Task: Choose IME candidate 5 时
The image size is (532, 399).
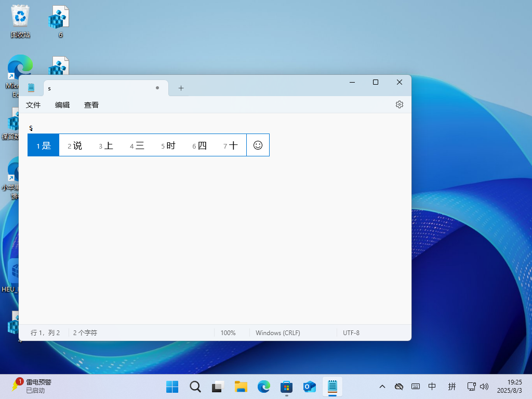Action: (168, 145)
